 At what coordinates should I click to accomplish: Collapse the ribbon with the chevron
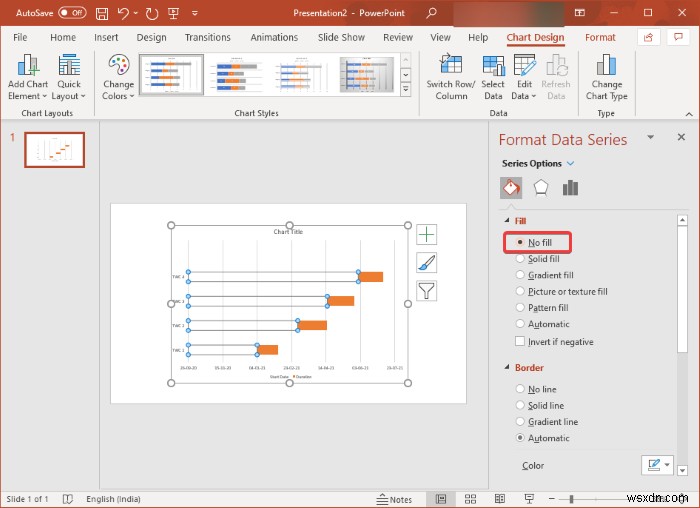(689, 114)
